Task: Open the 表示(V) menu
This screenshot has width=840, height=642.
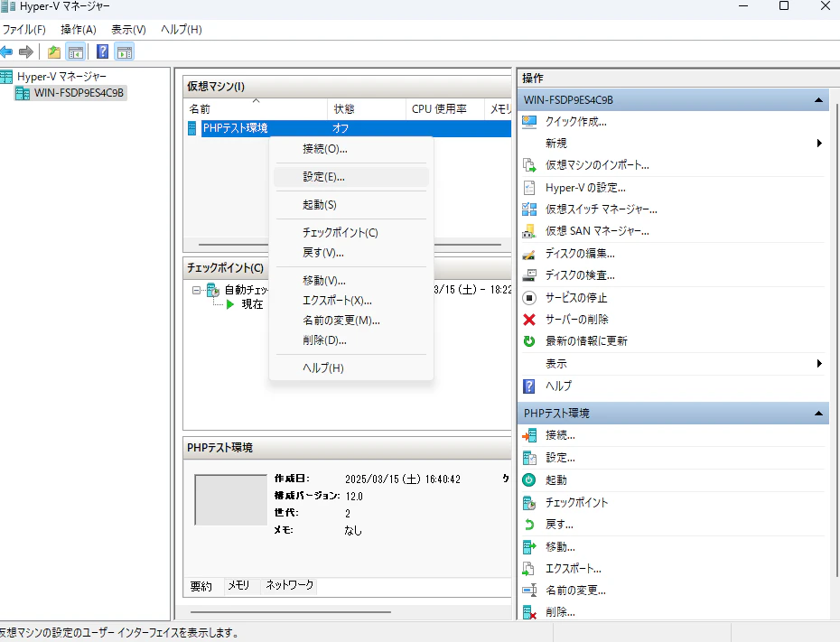Action: [x=128, y=30]
